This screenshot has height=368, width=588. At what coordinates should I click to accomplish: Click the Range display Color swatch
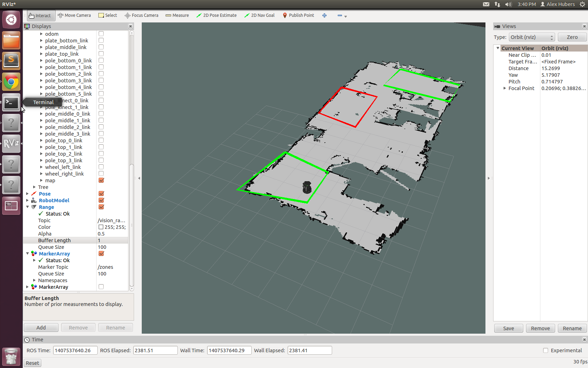pos(100,227)
